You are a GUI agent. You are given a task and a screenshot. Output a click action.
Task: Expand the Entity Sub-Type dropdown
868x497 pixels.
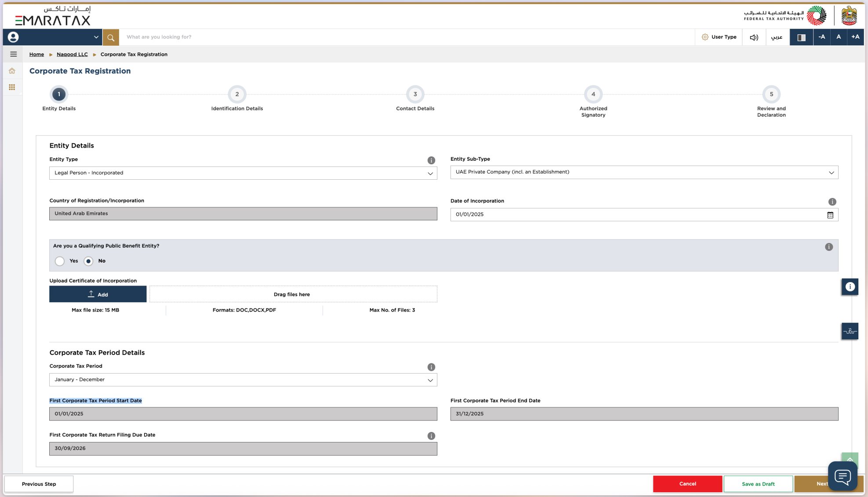(644, 172)
